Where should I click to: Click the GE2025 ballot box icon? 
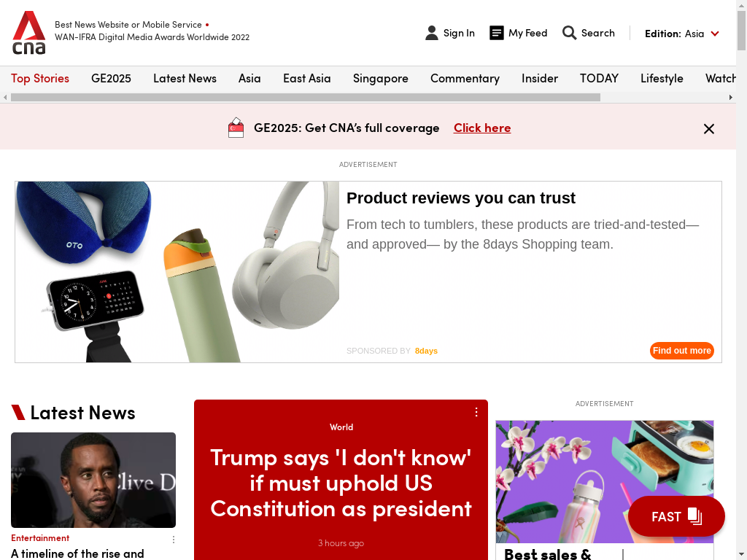pyautogui.click(x=236, y=128)
